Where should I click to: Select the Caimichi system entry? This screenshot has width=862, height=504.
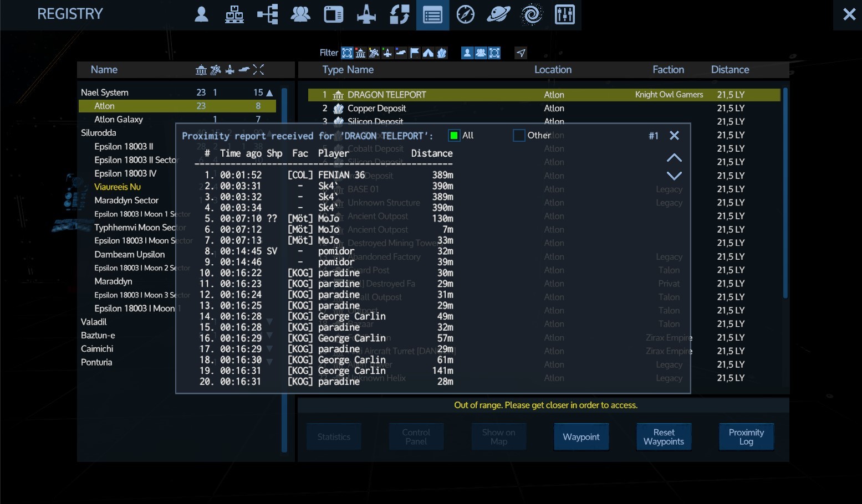pos(97,348)
